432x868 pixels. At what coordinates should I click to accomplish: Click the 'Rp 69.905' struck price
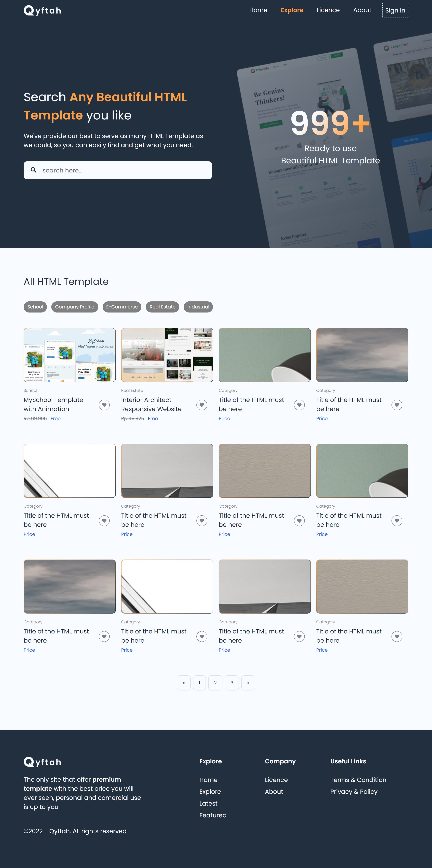(35, 418)
